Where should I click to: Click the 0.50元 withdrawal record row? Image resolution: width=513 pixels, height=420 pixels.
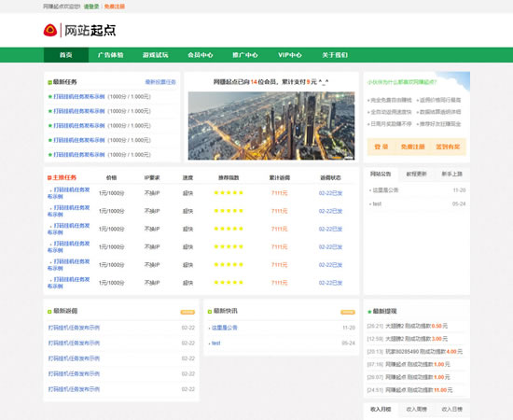click(x=417, y=326)
